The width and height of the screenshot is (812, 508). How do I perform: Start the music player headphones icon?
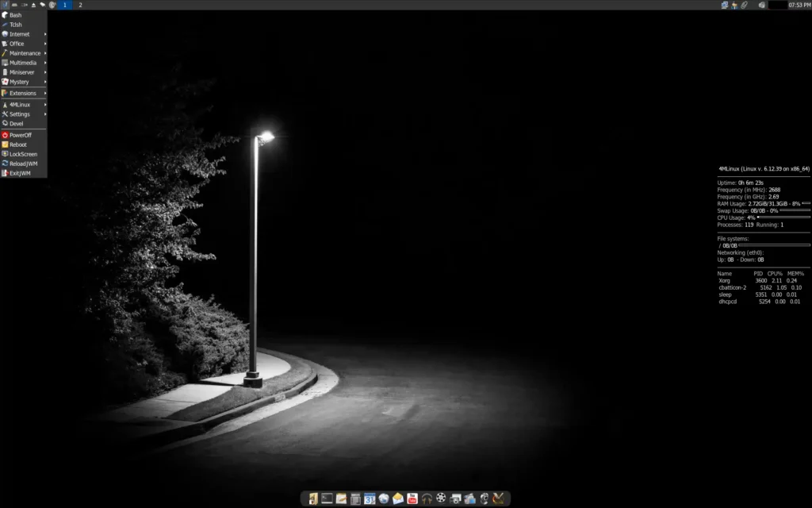click(425, 498)
